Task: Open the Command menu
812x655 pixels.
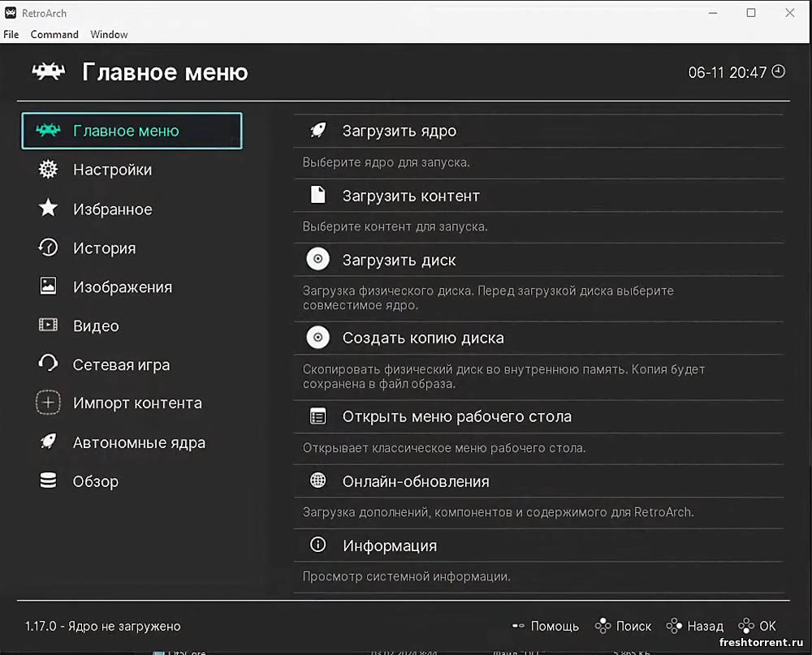Action: pos(54,34)
